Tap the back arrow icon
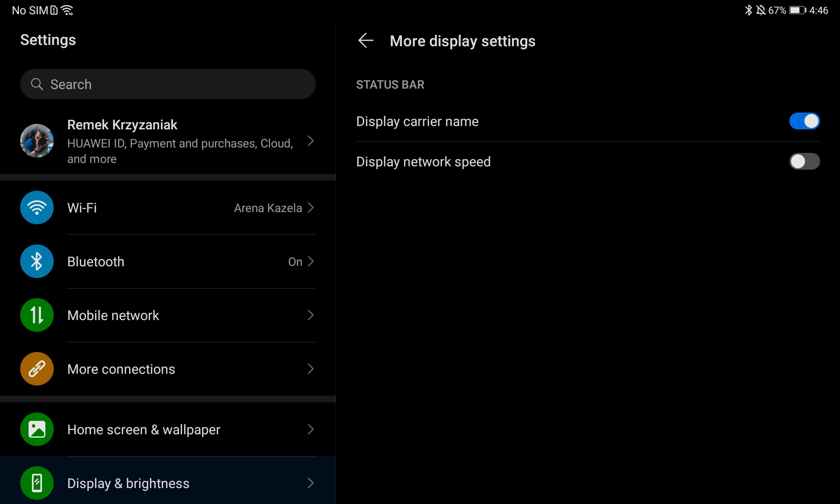This screenshot has height=504, width=840. click(x=366, y=41)
